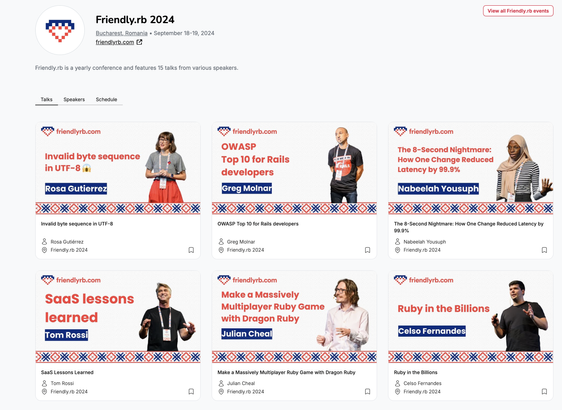
Task: Click the person icon next to Rosa Gutiérrez
Action: click(x=44, y=242)
